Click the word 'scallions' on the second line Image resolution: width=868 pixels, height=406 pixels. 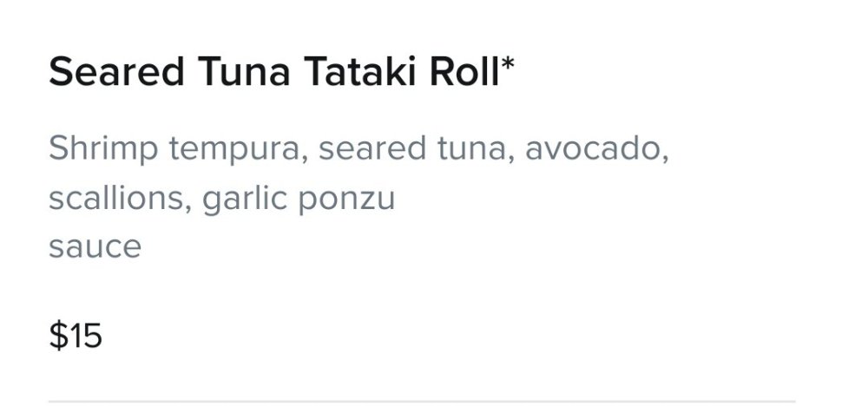tap(115, 198)
